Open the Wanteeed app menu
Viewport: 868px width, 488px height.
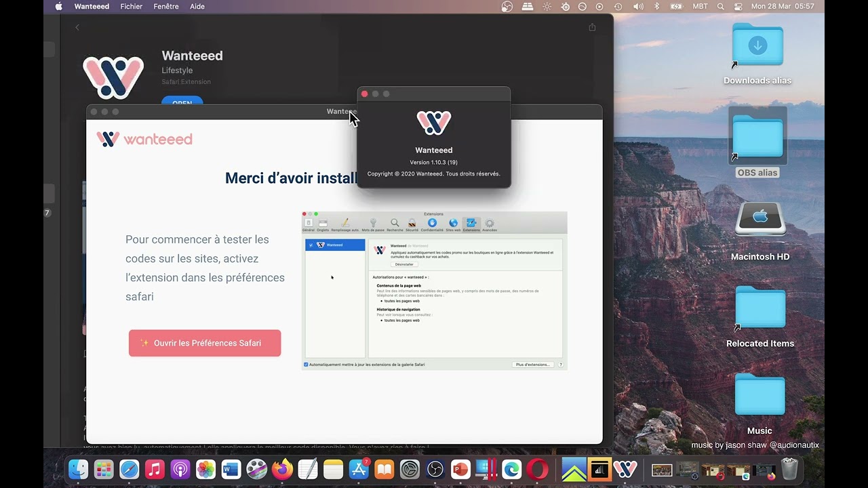(92, 6)
